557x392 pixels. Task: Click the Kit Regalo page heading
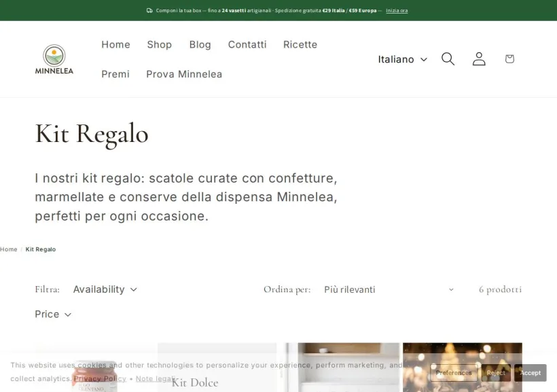coord(92,134)
